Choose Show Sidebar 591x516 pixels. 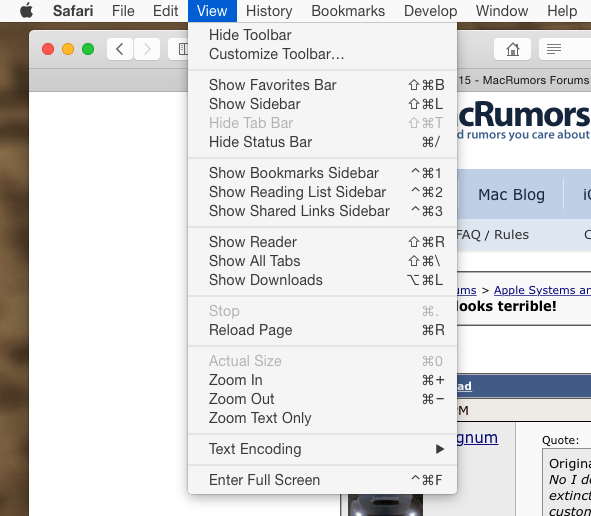tap(323, 104)
